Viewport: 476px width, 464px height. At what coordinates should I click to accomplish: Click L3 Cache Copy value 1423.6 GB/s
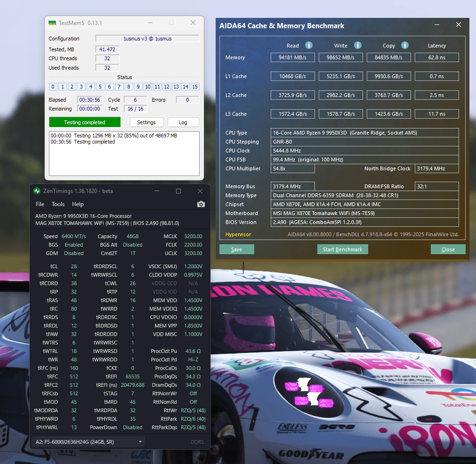tap(388, 114)
